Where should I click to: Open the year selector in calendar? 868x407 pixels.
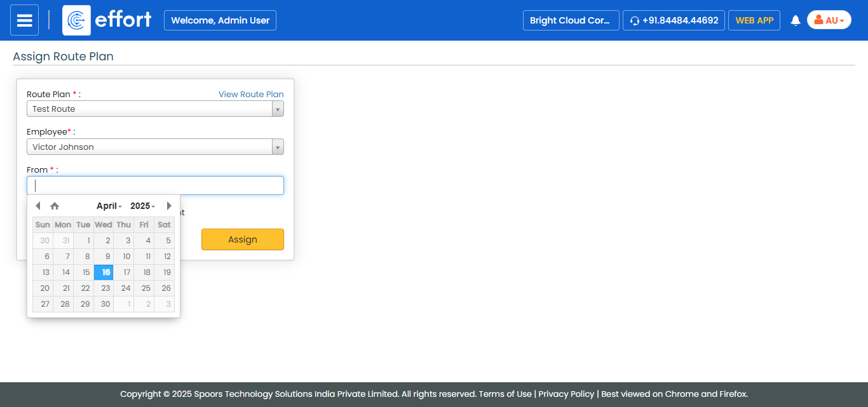[x=142, y=206]
